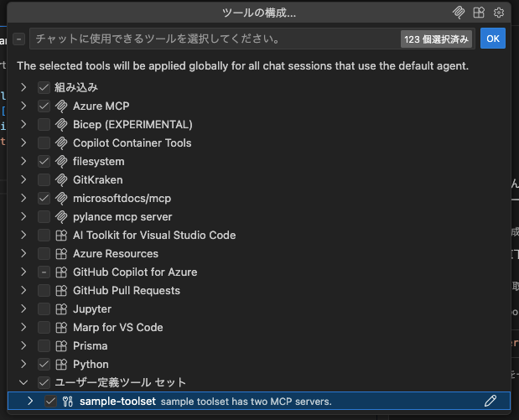Image resolution: width=519 pixels, height=420 pixels.
Task: Expand the AI Toolkit for Visual Studio Code group
Action: point(23,235)
